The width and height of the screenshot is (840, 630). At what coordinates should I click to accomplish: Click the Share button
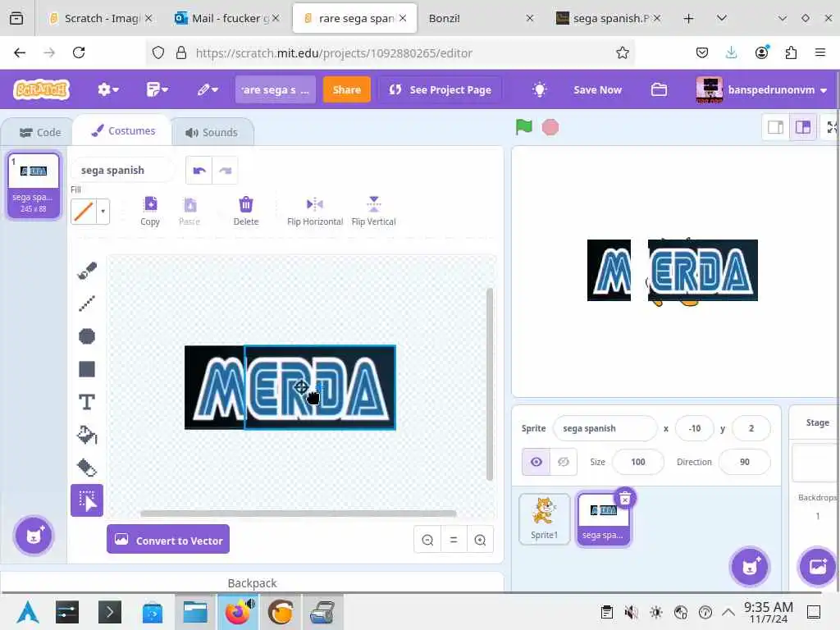click(x=347, y=89)
